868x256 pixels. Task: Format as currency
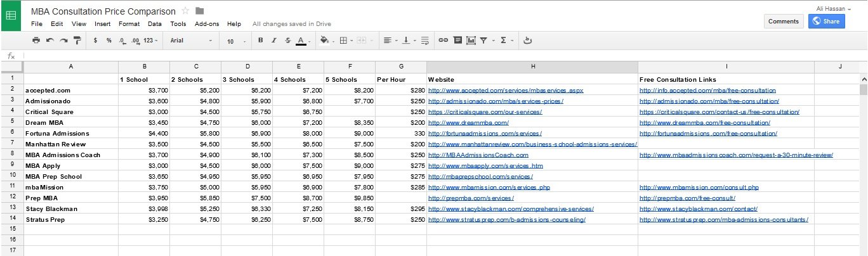95,40
